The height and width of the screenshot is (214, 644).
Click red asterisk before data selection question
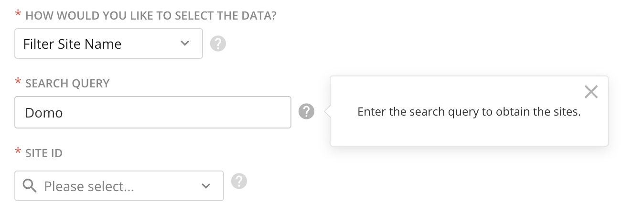click(x=18, y=15)
